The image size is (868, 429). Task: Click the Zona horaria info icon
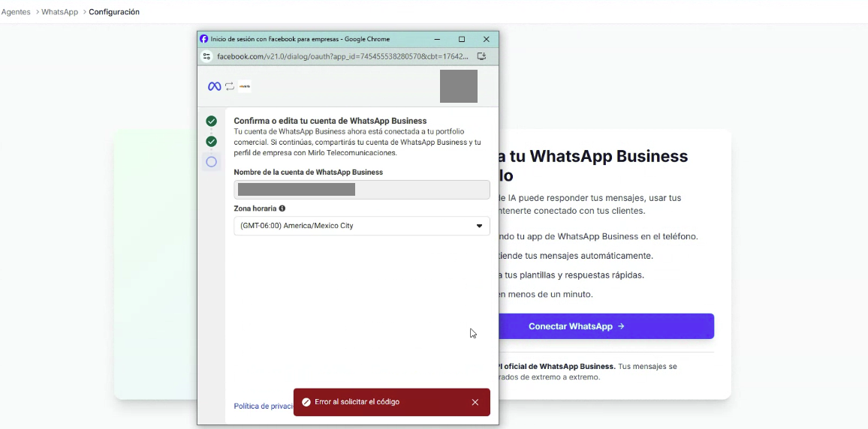coord(282,208)
